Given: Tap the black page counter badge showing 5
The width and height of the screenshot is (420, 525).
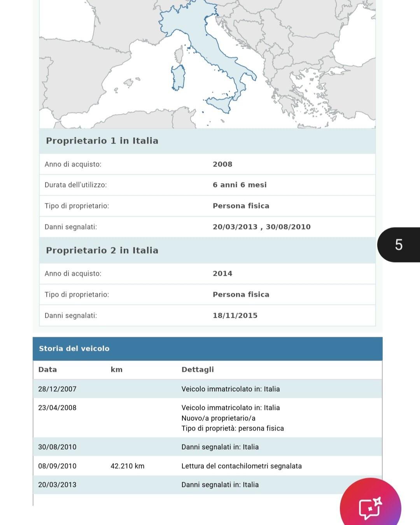Looking at the screenshot, I should [x=399, y=245].
